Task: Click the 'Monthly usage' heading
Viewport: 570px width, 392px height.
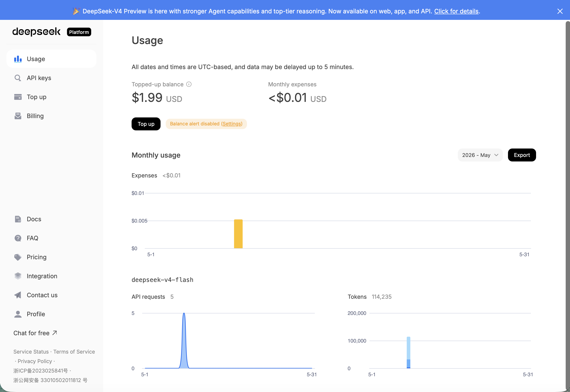Action: (x=156, y=155)
